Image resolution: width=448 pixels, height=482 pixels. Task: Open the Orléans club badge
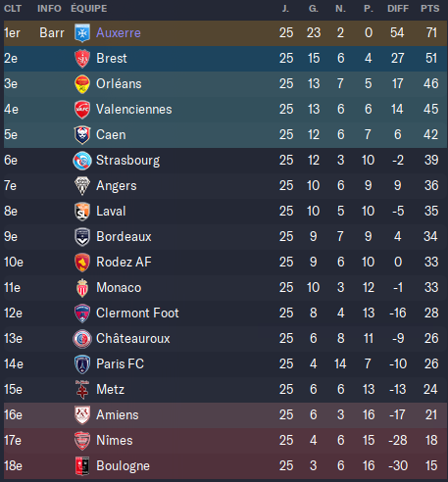(82, 84)
